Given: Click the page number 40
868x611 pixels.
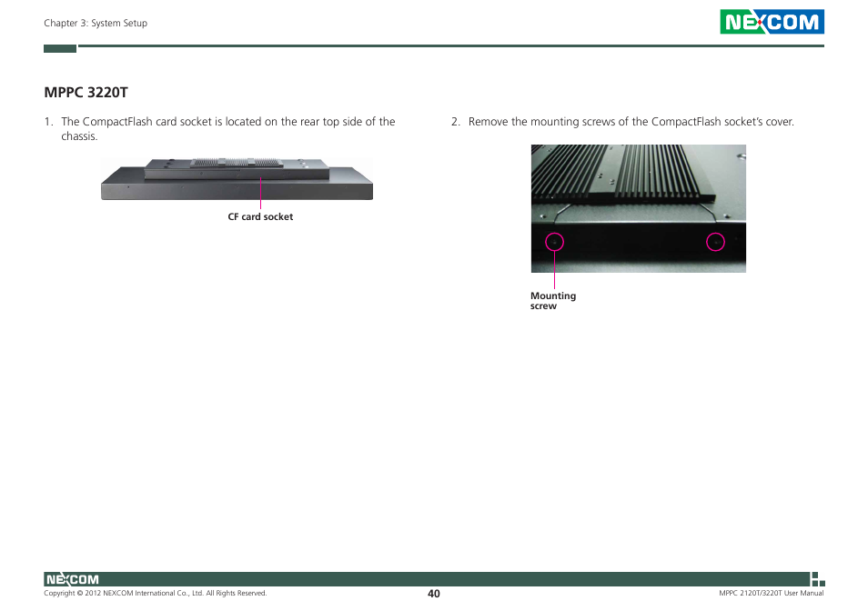Looking at the screenshot, I should click(433, 594).
